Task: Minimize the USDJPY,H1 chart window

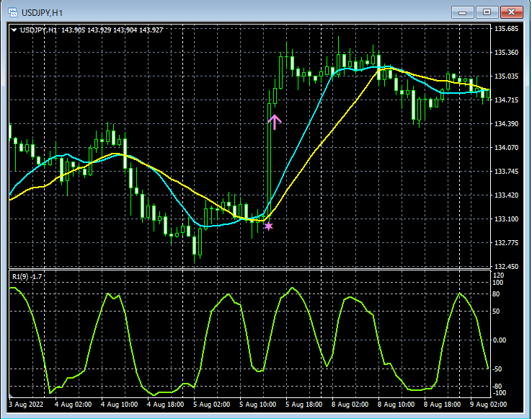Action: tap(463, 12)
